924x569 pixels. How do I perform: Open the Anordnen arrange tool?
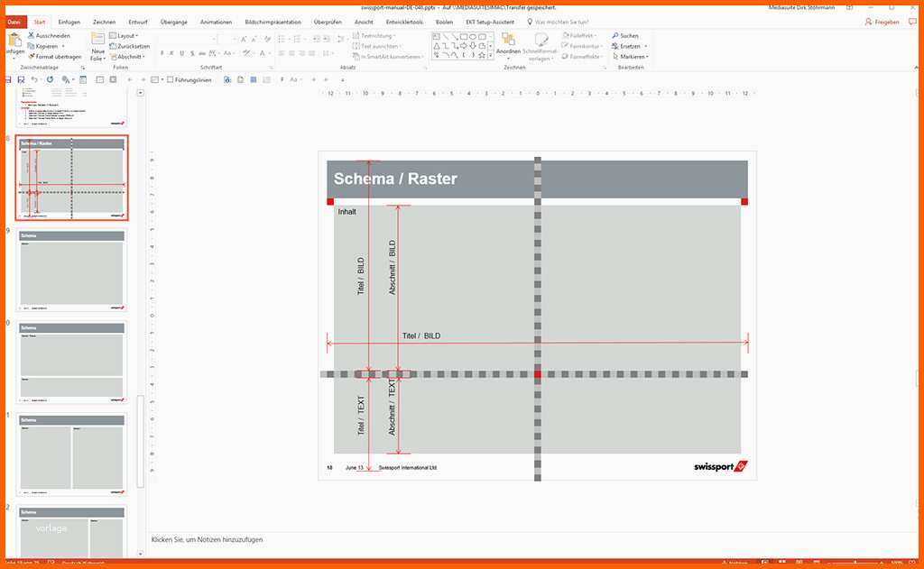508,43
